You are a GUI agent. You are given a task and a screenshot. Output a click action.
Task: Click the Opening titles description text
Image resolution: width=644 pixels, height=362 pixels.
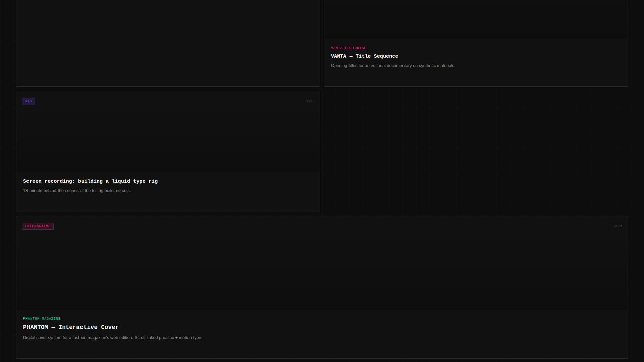coord(393,66)
